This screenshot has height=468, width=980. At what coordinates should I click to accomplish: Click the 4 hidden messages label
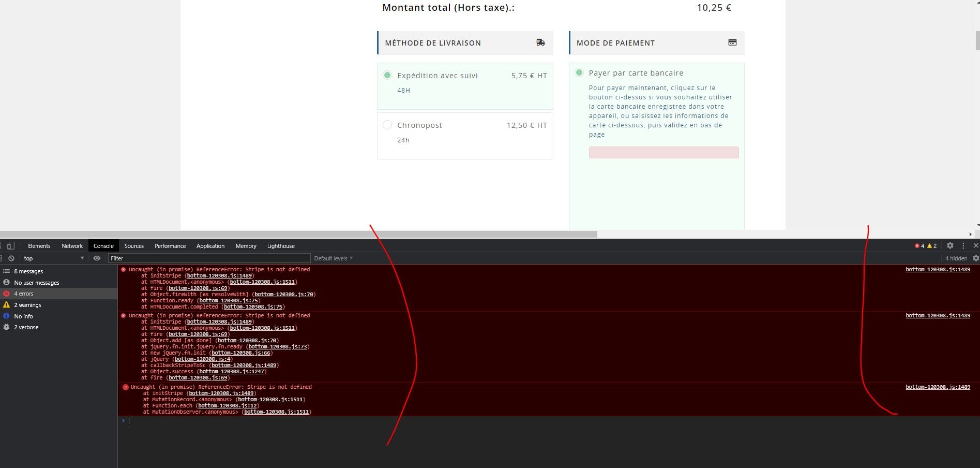956,258
